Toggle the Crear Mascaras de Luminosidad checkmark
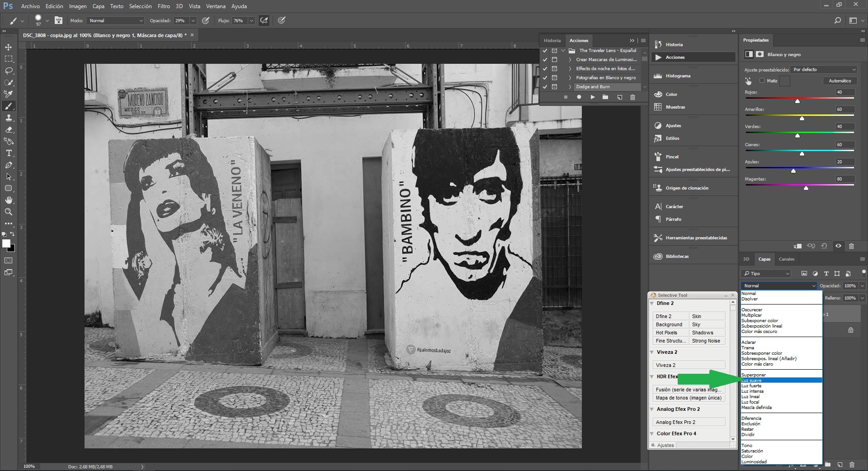The width and height of the screenshot is (868, 471). point(545,60)
